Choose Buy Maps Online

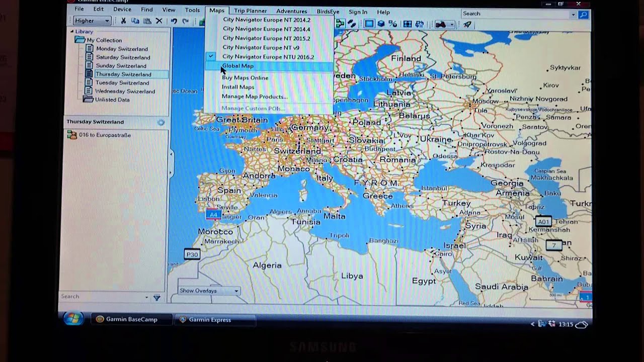(x=245, y=78)
